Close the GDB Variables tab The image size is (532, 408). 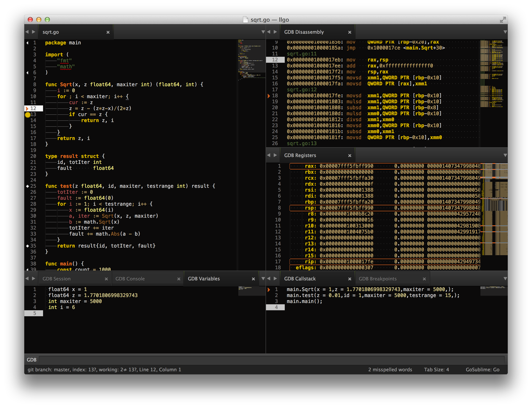coord(253,279)
